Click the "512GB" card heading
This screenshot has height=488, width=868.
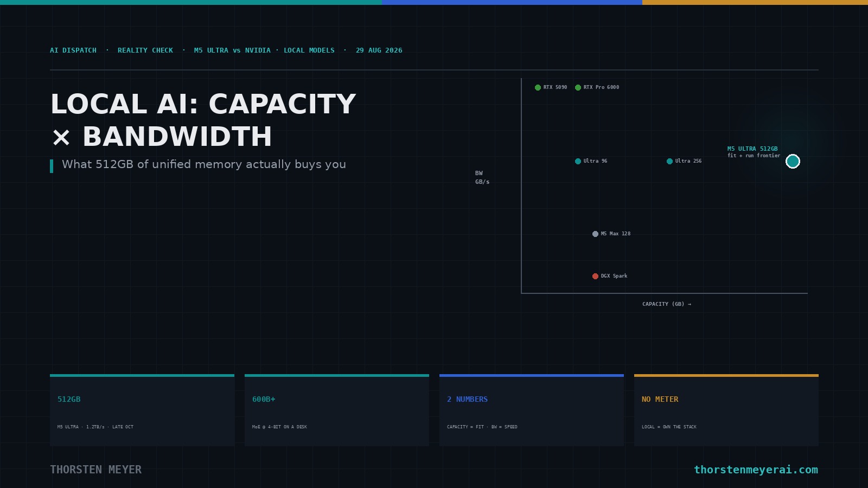(69, 399)
